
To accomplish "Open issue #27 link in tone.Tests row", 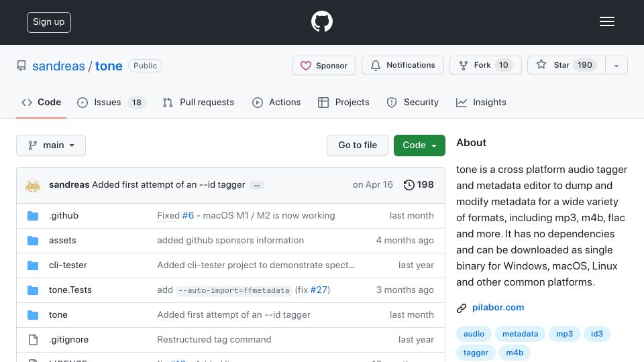I will (x=319, y=290).
